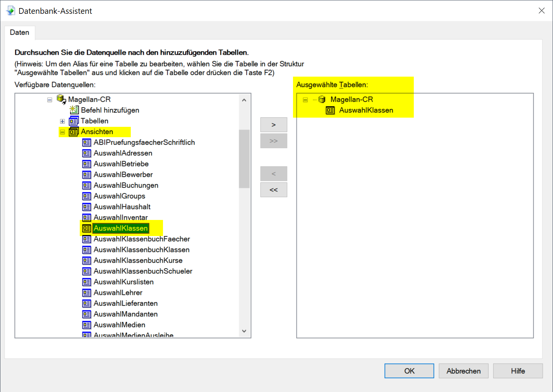Click the icon beside AuswahlKlassen in the available list

pos(87,228)
